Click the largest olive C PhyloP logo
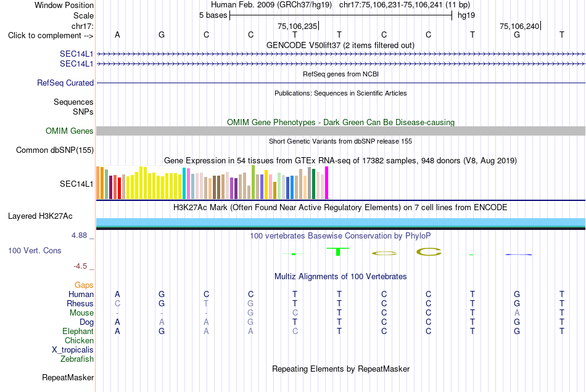This screenshot has width=586, height=392. (x=429, y=252)
